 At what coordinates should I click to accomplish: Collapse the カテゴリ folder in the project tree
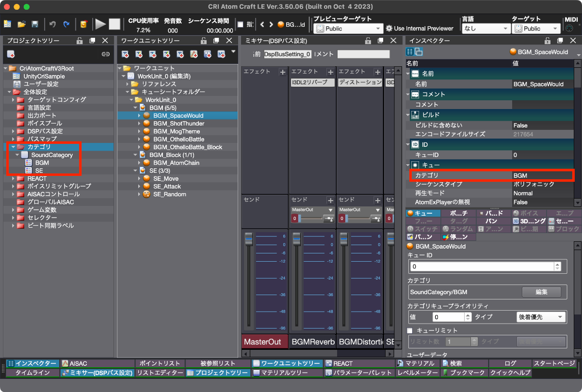13,147
